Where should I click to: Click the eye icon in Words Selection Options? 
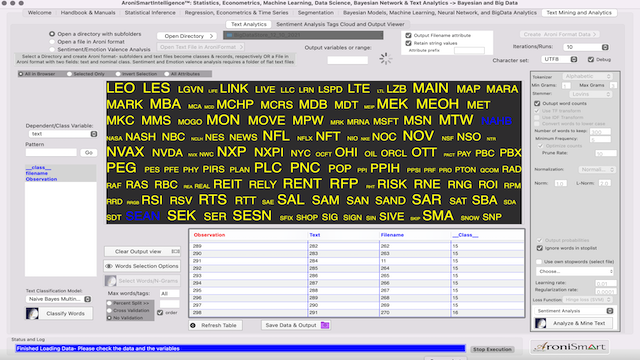[109, 266]
